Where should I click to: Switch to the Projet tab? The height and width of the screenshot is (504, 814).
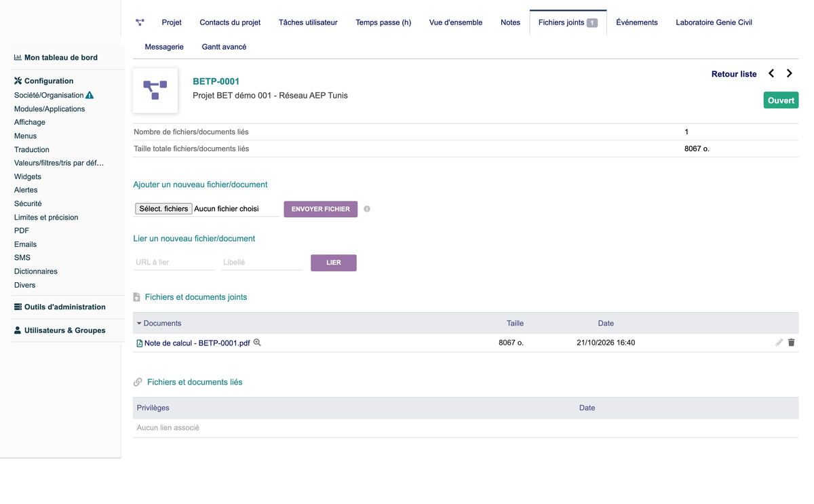pos(172,22)
